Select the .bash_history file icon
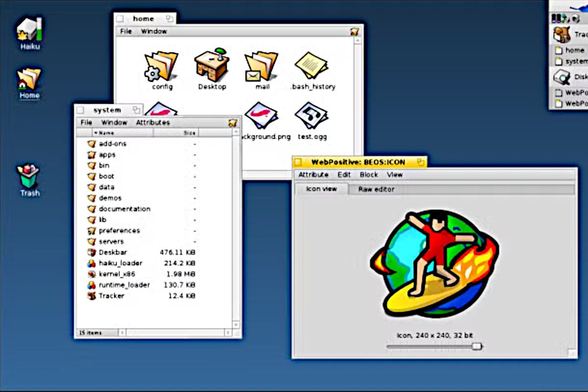The image size is (588, 392). (312, 65)
